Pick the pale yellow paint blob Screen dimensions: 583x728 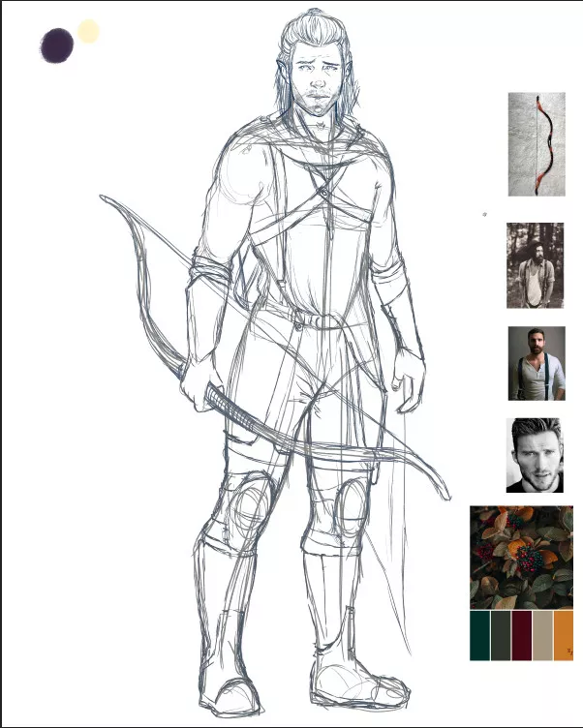[x=88, y=32]
